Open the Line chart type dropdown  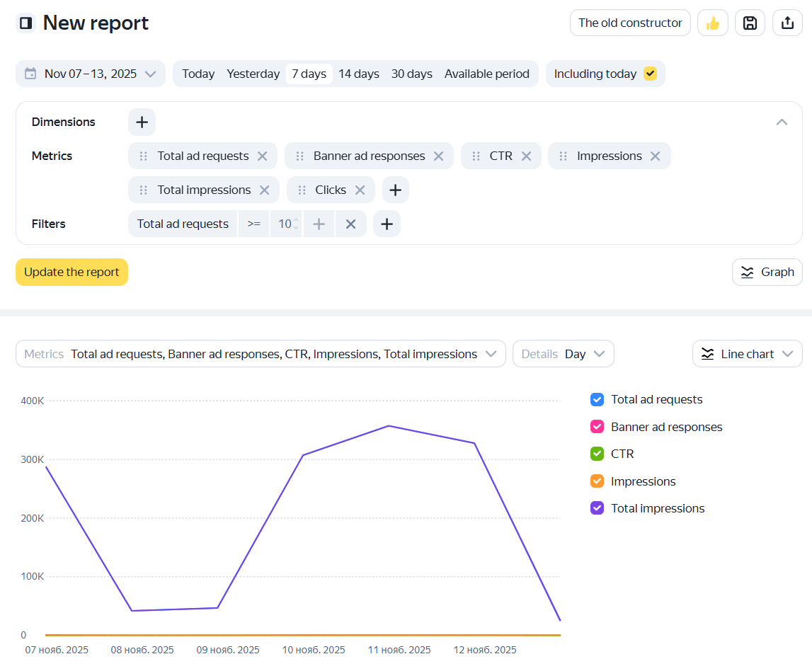pyautogui.click(x=747, y=354)
